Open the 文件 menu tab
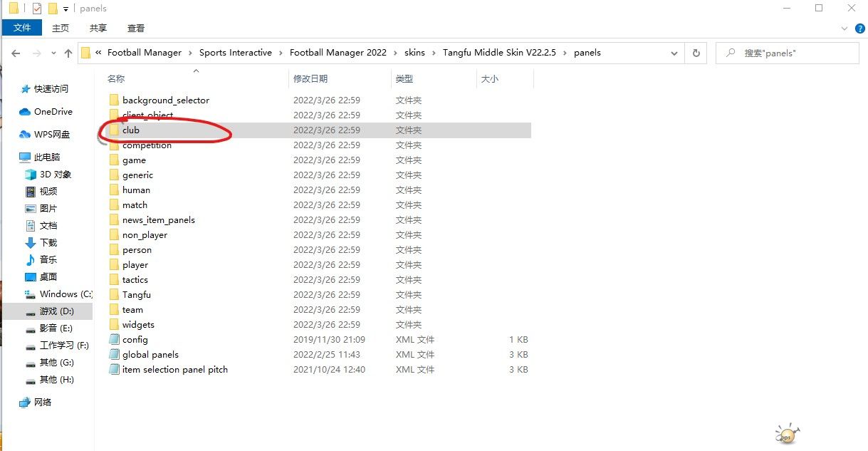The image size is (868, 451). tap(22, 28)
